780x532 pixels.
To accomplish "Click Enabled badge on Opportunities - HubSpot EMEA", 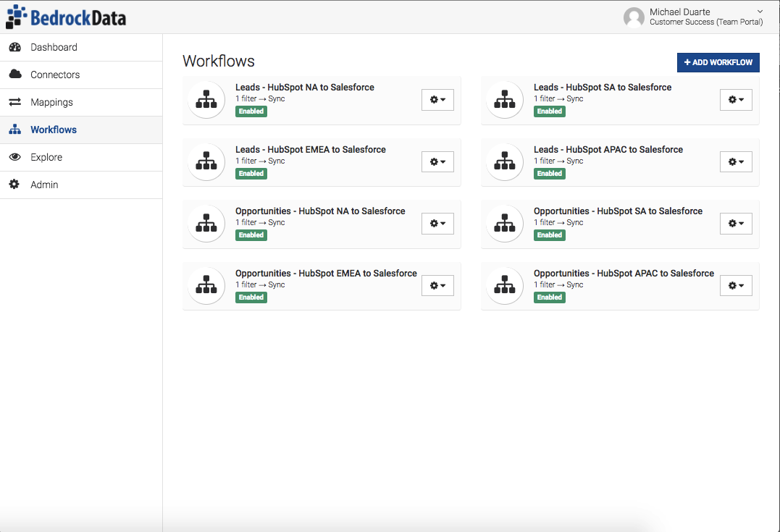I will pyautogui.click(x=251, y=297).
